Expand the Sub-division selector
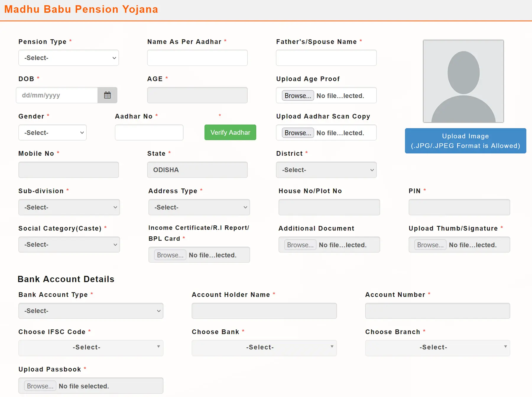The image size is (532, 397). (69, 207)
